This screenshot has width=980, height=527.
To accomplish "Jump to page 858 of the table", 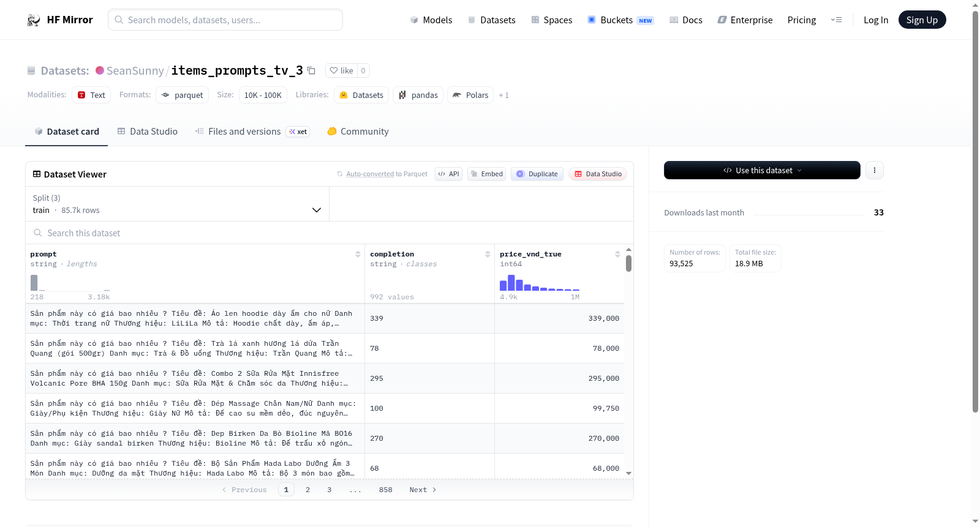I will click(x=385, y=490).
